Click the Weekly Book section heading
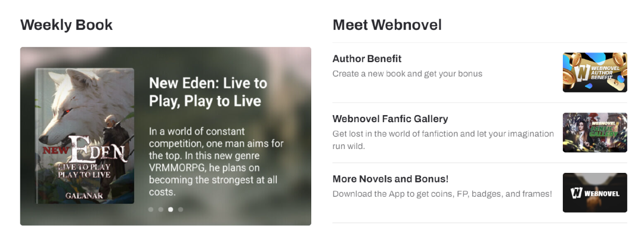 [67, 25]
